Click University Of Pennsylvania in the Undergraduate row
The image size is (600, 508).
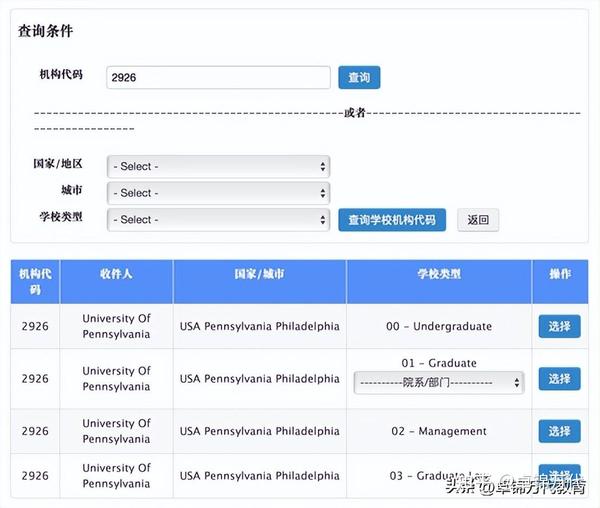click(x=116, y=326)
